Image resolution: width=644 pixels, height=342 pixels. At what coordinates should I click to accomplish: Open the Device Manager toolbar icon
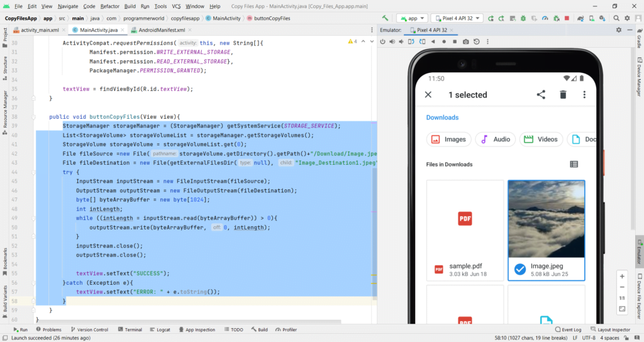coord(591,18)
